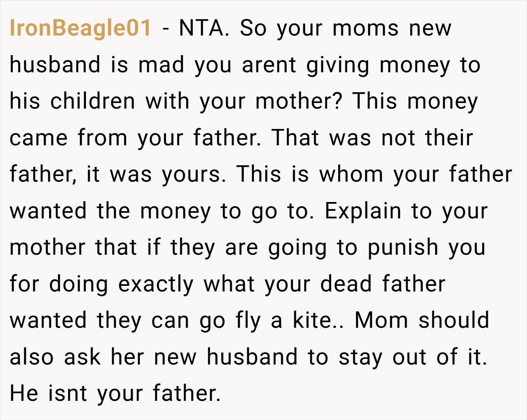Click the word also beginning the tenth line
The width and height of the screenshot is (527, 420).
click(x=32, y=357)
